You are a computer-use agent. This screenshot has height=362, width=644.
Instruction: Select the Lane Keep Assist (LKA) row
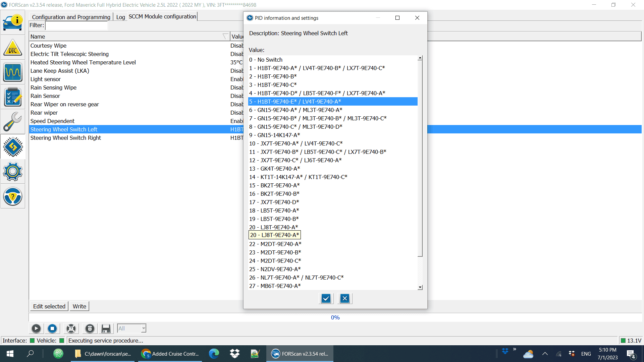(x=136, y=71)
